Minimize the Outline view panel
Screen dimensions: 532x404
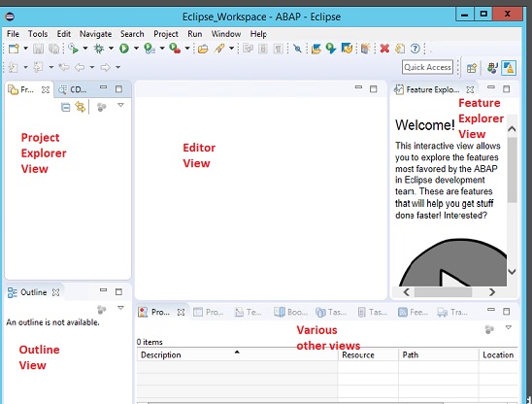click(104, 290)
